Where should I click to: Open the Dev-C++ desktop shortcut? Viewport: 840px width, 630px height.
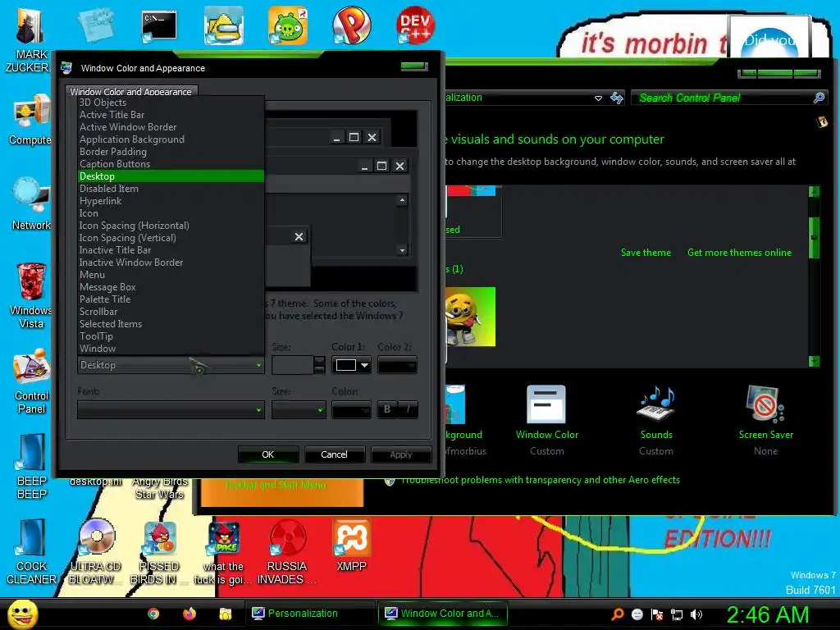click(415, 25)
